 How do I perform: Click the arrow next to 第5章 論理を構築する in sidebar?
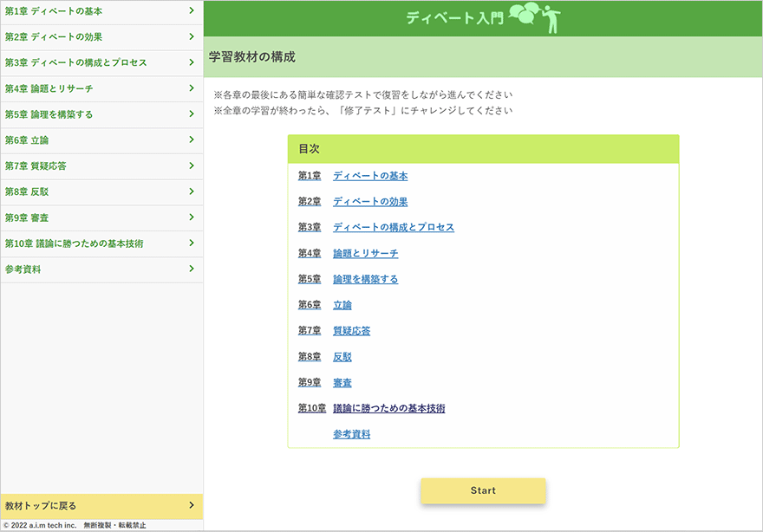[x=192, y=114]
